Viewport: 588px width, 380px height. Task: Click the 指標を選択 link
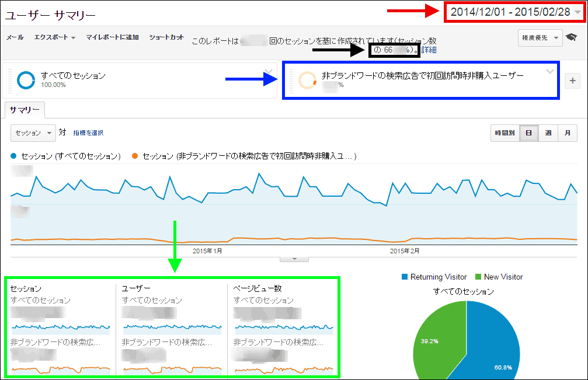(88, 133)
